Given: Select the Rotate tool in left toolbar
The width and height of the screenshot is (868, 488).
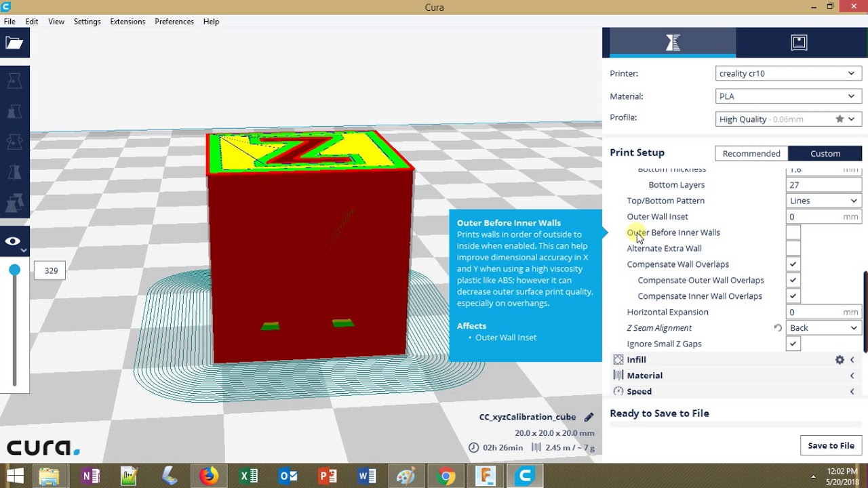Looking at the screenshot, I should coord(14,142).
